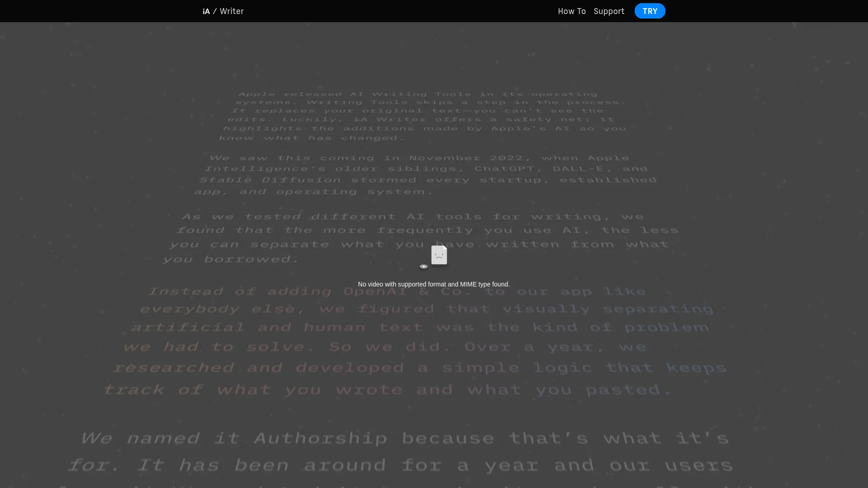This screenshot has height=488, width=868.
Task: Open the Writer home link
Action: 231,11
